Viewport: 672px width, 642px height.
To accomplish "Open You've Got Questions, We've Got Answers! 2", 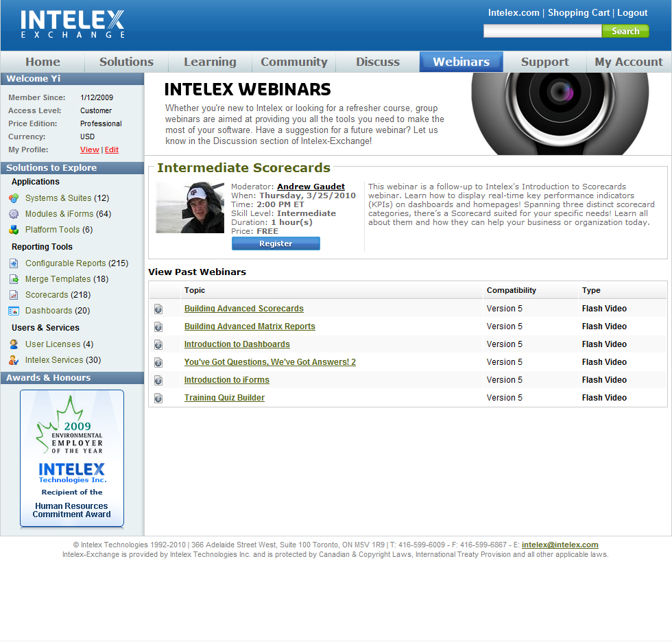I will 270,362.
